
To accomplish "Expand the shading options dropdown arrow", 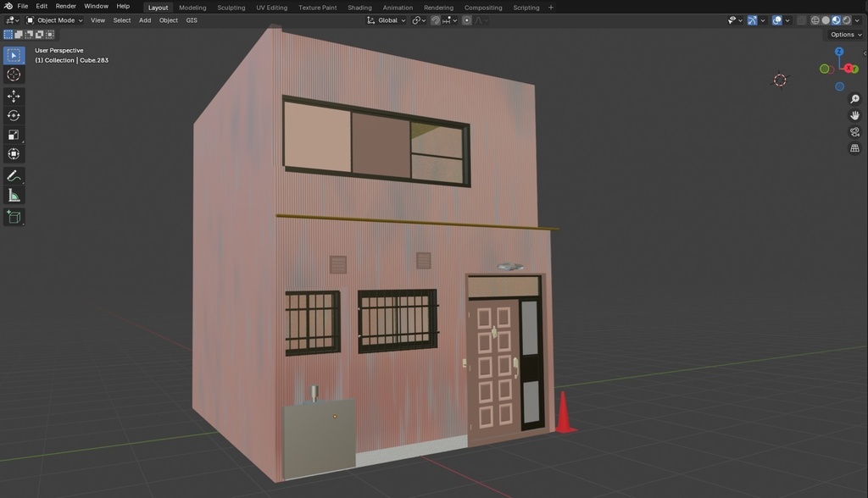I will coord(858,20).
